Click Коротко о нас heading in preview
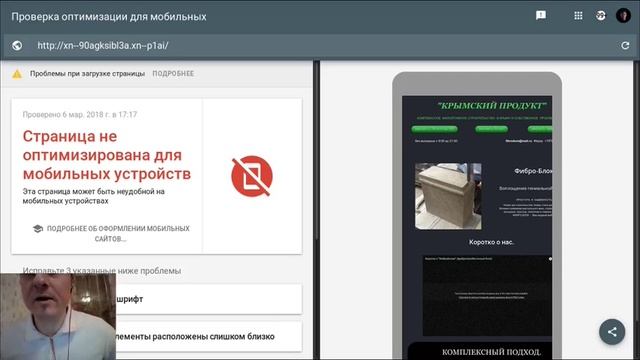 [491, 242]
